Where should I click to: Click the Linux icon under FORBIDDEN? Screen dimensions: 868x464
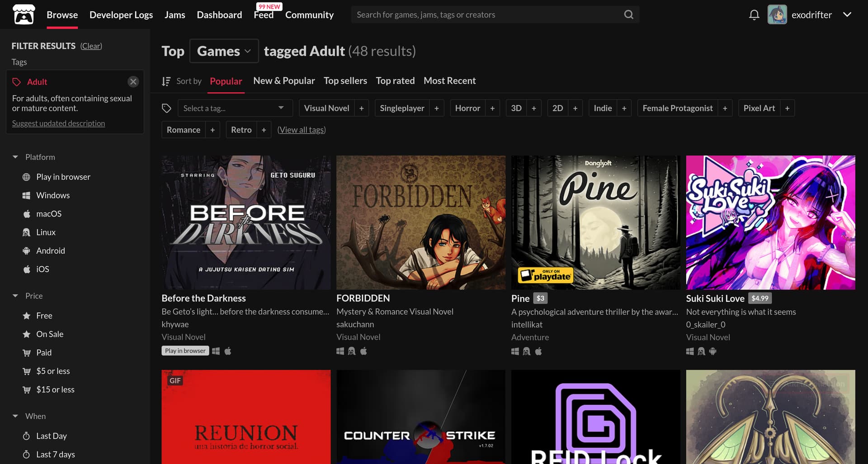tap(352, 351)
